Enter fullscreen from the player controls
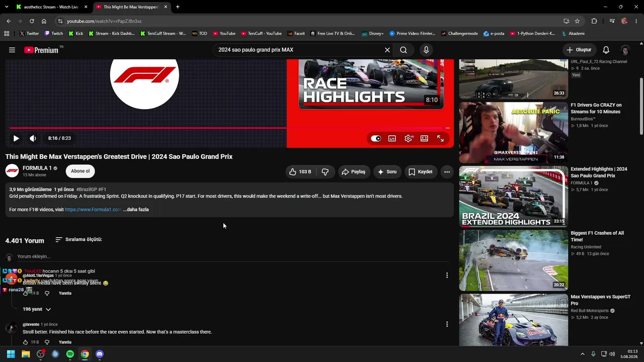Image resolution: width=644 pixels, height=362 pixels. pyautogui.click(x=440, y=138)
